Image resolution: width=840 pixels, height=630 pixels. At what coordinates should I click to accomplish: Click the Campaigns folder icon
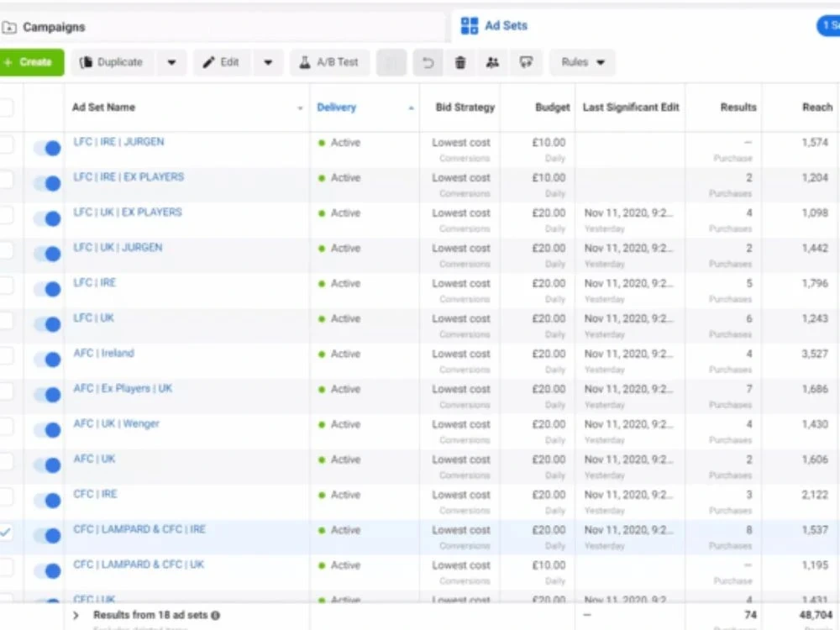pyautogui.click(x=9, y=28)
